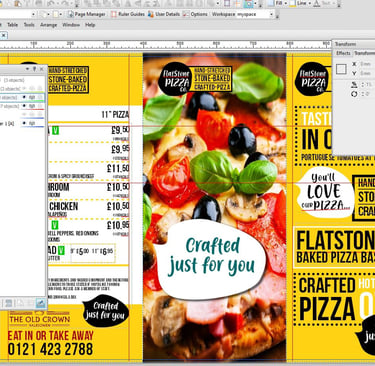The image size is (375, 366).
Task: Switch to the Transform tab
Action: click(x=364, y=53)
